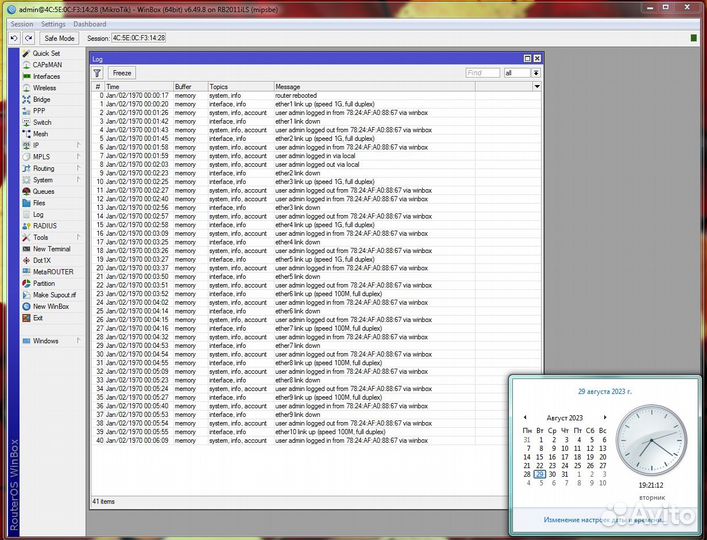This screenshot has width=707, height=540.
Task: Open Log columns dropdown arrow
Action: pos(537,87)
